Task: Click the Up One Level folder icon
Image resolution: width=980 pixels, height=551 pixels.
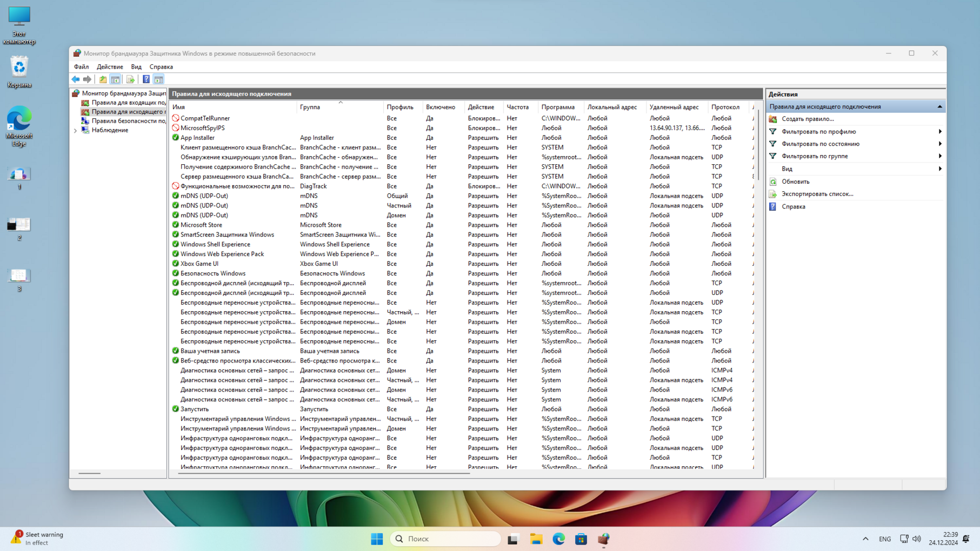Action: tap(103, 79)
